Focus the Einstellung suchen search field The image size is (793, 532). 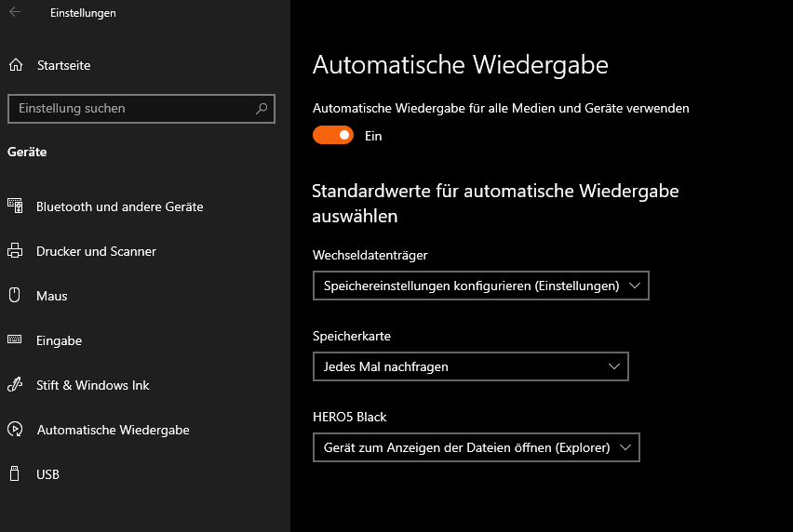[x=130, y=108]
